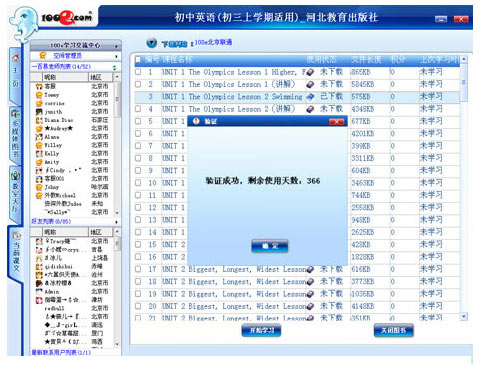Image resolution: width=480 pixels, height=365 pixels.
Task: Click the friends list scroll up arrow
Action: pyautogui.click(x=117, y=232)
